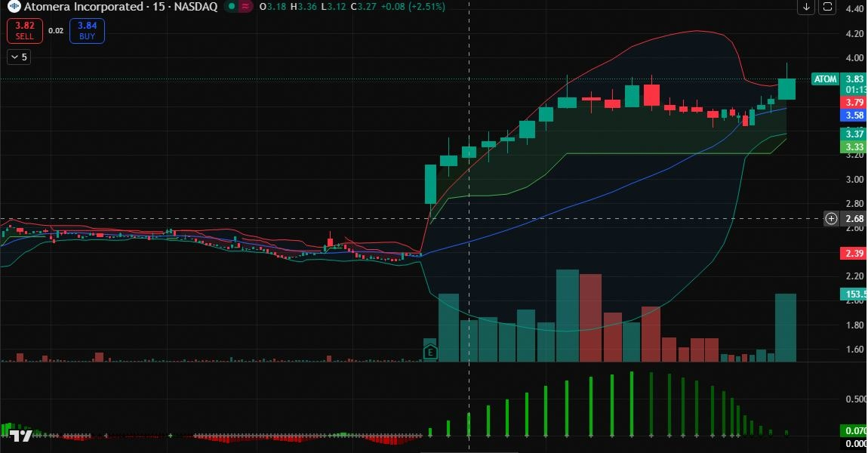This screenshot has height=453, width=868.
Task: Click the Atomera company logo icon
Action: pyautogui.click(x=14, y=7)
